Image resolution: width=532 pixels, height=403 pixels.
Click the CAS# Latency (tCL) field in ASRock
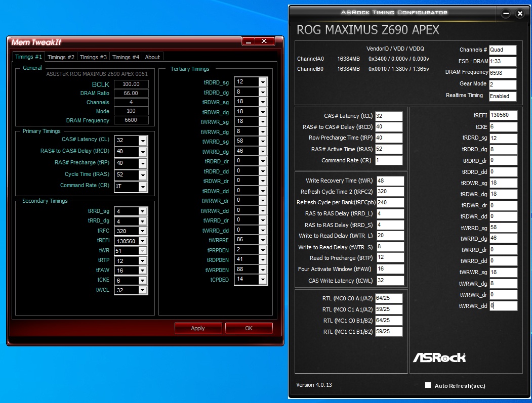point(389,116)
